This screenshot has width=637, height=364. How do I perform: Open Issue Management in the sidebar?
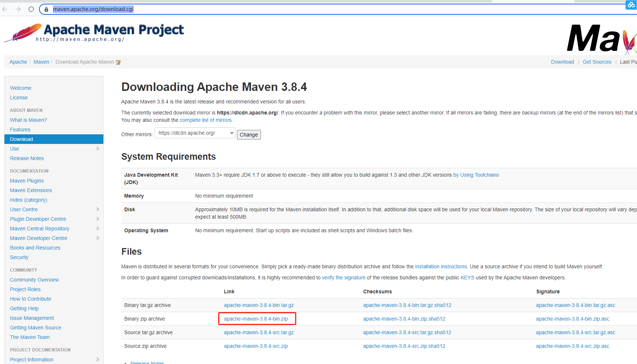[x=32, y=318]
